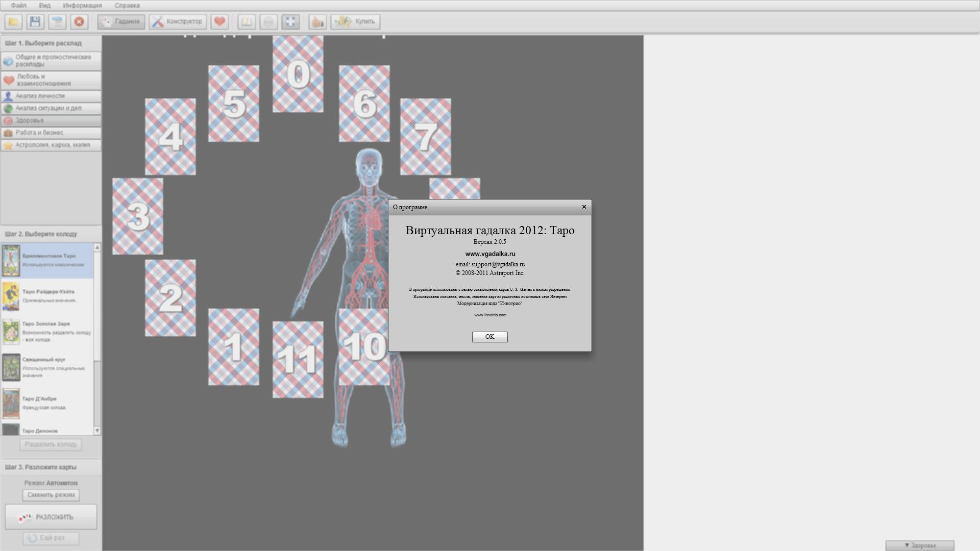Click the open book toolbar icon
The height and width of the screenshot is (551, 980).
click(x=247, y=21)
